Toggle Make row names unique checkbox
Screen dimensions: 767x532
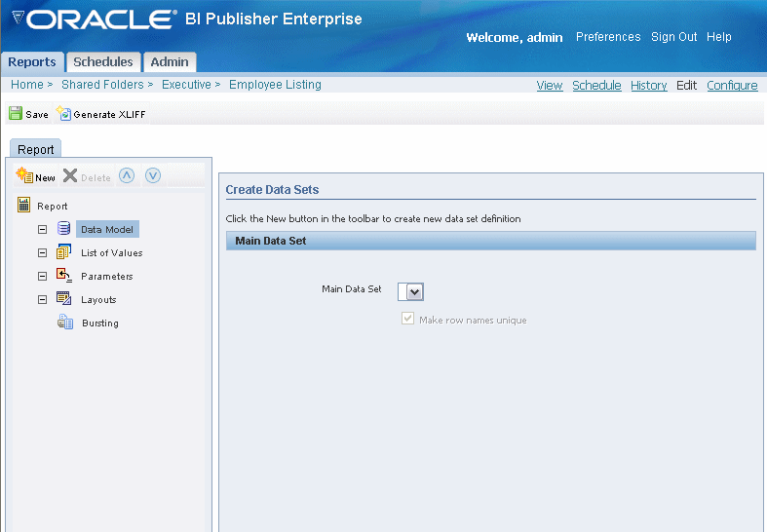(407, 319)
